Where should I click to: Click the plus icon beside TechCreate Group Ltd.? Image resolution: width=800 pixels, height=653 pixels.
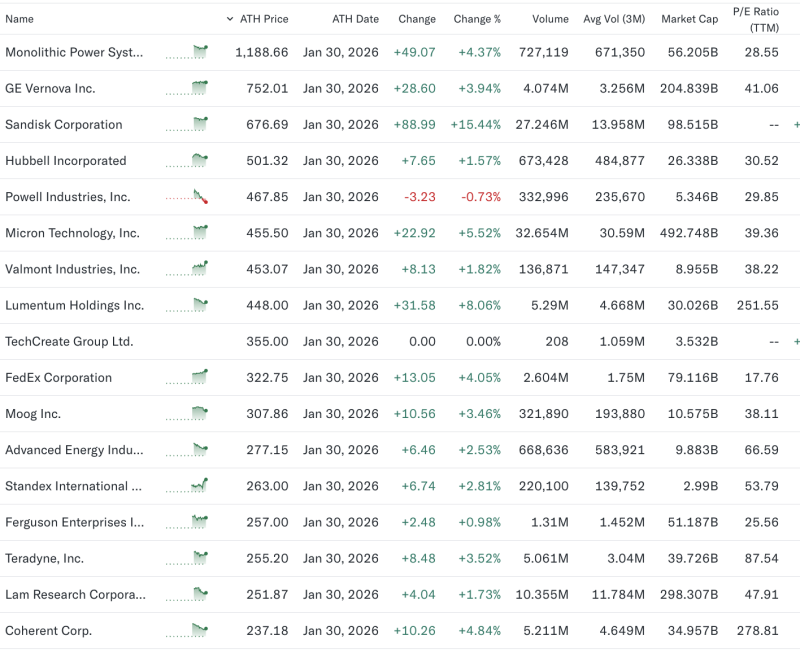coord(795,341)
